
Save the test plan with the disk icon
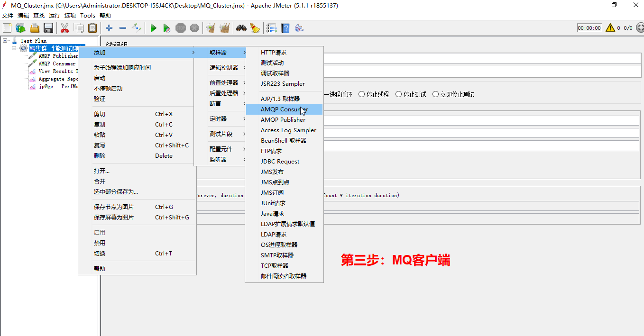point(49,28)
